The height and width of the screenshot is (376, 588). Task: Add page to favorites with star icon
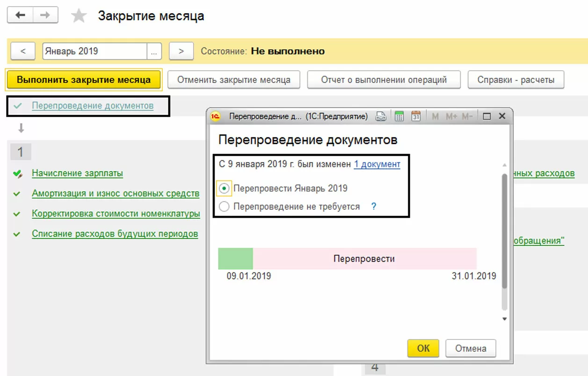click(x=79, y=16)
